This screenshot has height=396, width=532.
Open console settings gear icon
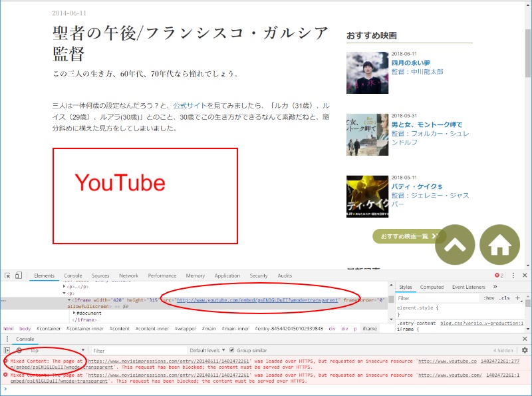pyautogui.click(x=525, y=350)
